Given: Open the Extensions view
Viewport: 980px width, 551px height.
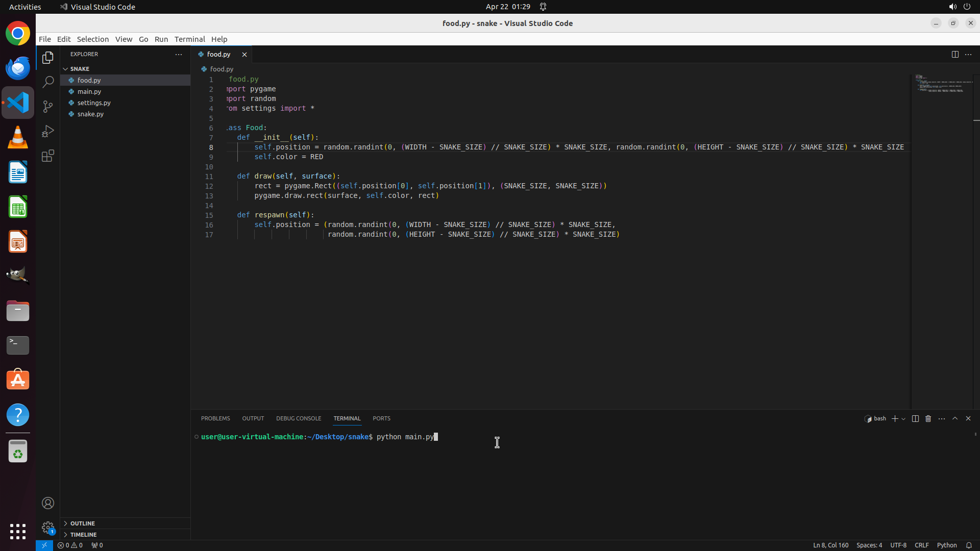Looking at the screenshot, I should pos(48,156).
